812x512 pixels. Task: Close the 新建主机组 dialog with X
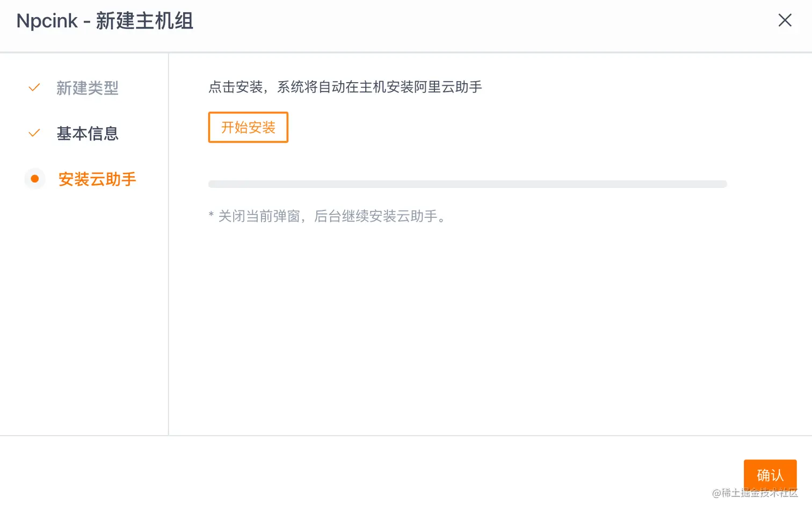(785, 20)
